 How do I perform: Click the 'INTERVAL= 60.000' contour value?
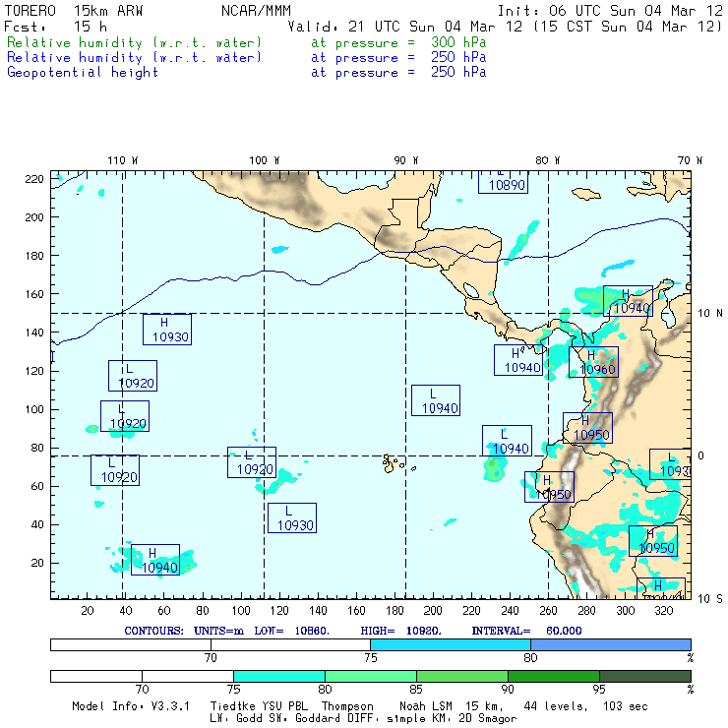tap(526, 631)
